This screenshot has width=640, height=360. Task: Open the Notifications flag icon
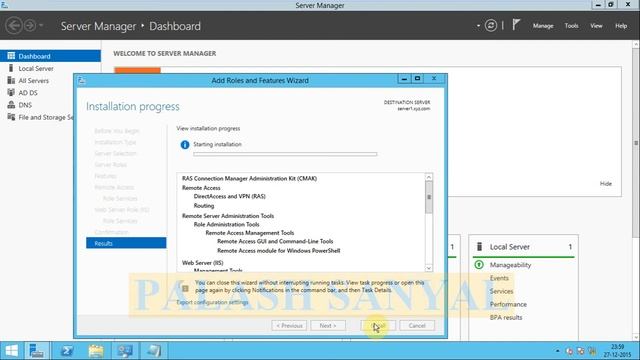(516, 25)
